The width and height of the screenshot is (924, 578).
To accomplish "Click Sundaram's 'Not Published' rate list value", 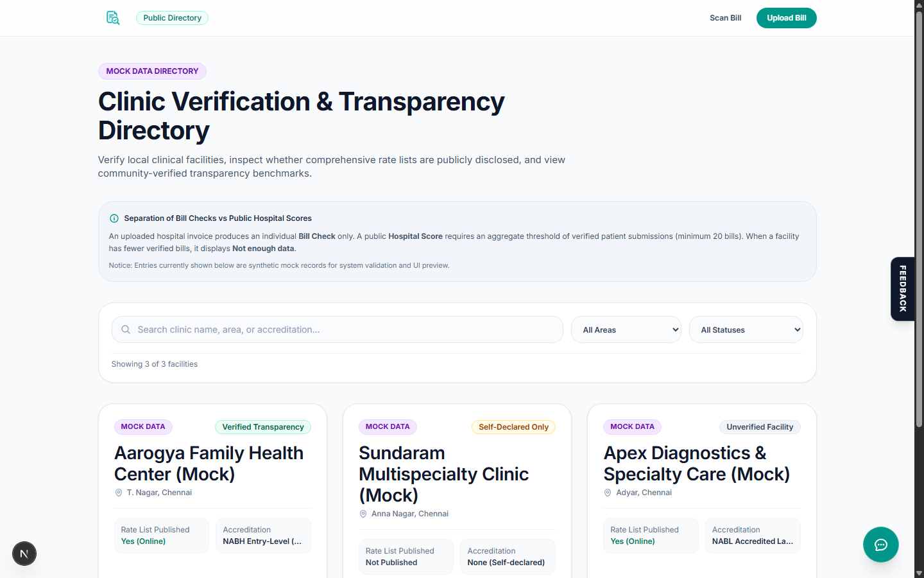I will (391, 563).
